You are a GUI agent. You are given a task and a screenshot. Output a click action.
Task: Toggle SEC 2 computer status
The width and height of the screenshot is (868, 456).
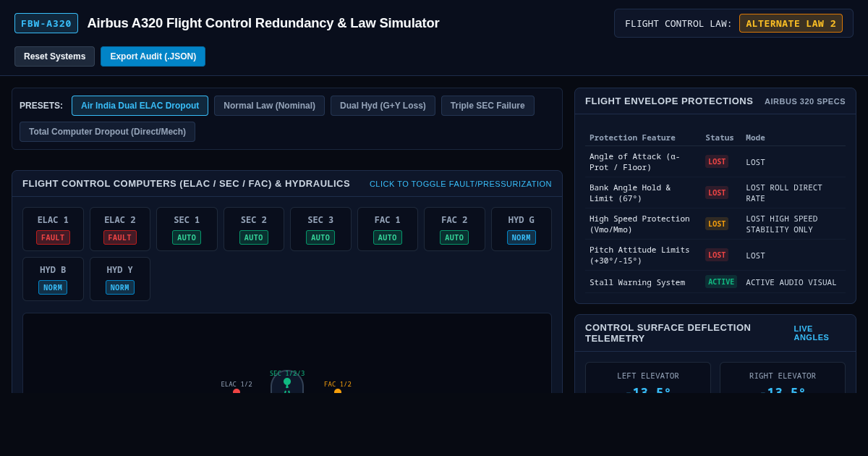click(254, 229)
